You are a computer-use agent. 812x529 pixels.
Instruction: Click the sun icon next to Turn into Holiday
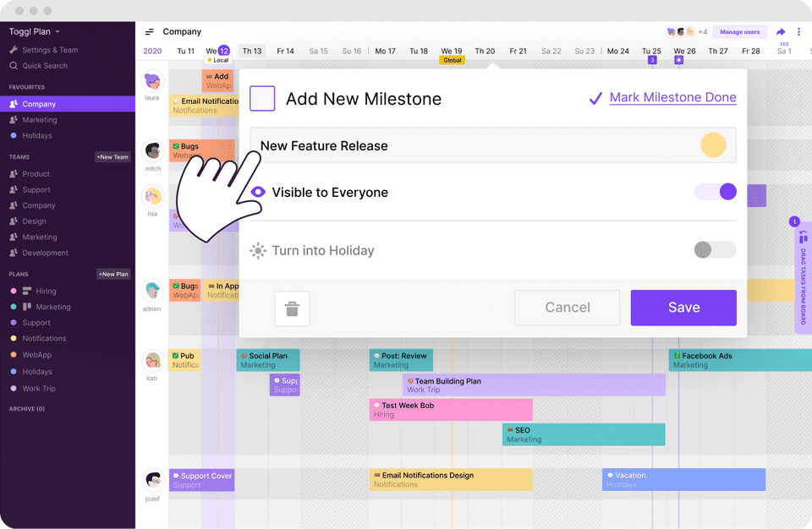[258, 250]
